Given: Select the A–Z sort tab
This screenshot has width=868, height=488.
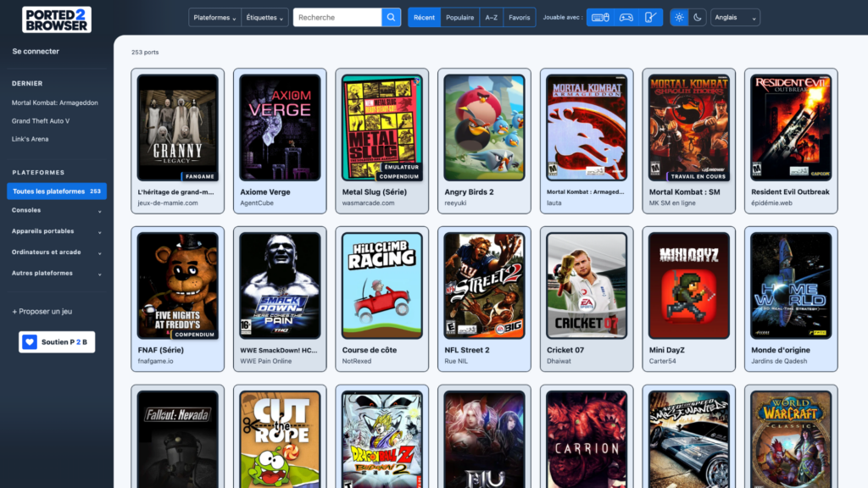Looking at the screenshot, I should click(491, 17).
